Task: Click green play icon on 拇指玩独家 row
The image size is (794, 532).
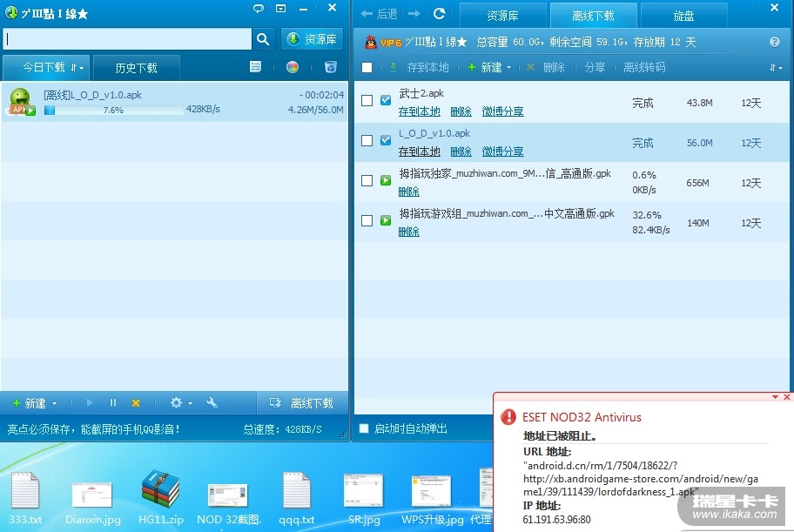Action: click(x=386, y=180)
